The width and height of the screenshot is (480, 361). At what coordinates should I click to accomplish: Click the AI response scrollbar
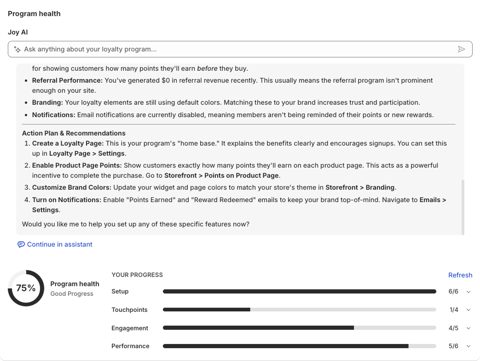pos(463,207)
